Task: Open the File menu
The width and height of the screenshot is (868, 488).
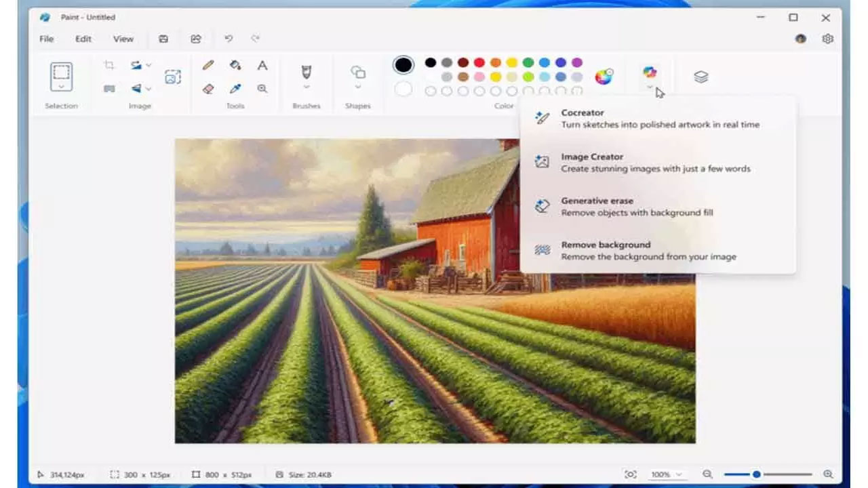Action: (x=45, y=39)
